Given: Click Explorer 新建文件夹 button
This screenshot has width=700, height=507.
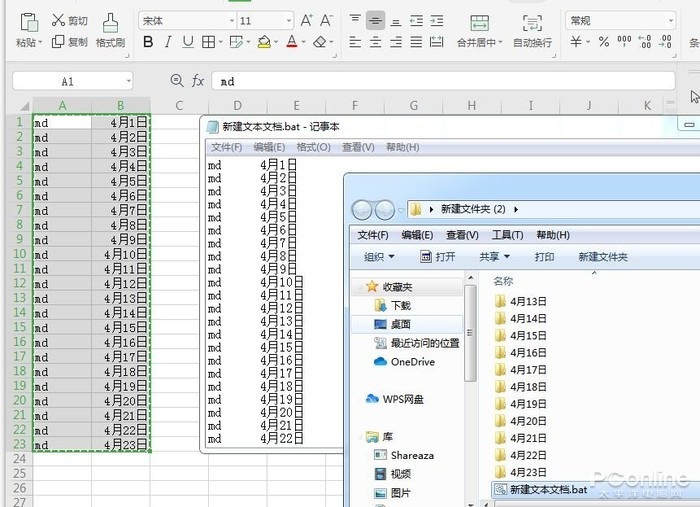Looking at the screenshot, I should [x=603, y=257].
